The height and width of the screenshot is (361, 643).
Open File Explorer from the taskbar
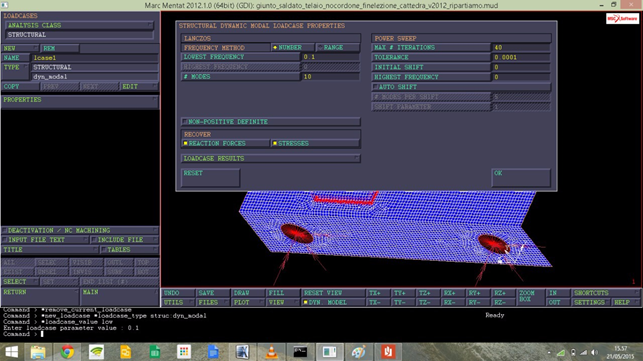point(38,352)
